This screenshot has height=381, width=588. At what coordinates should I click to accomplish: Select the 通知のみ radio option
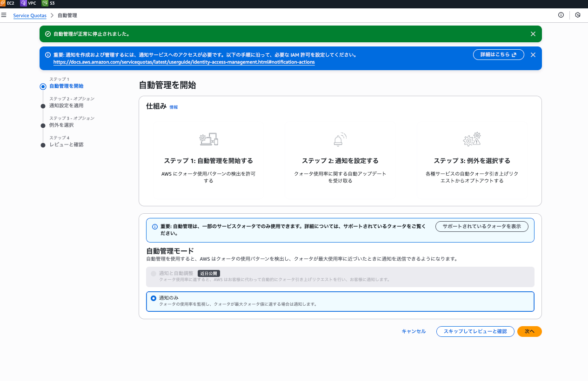coord(154,298)
